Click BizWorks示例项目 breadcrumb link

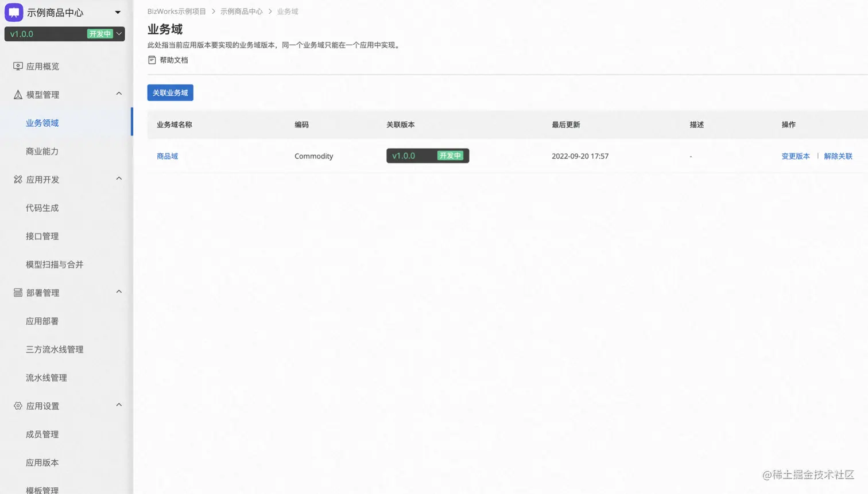click(176, 11)
